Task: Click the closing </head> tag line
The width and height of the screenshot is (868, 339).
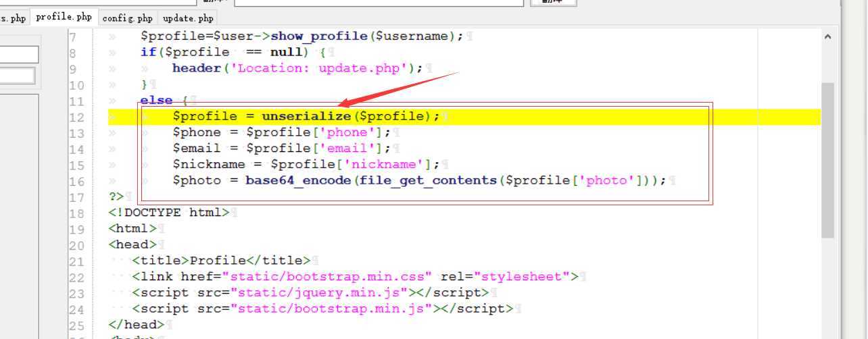Action: [137, 325]
